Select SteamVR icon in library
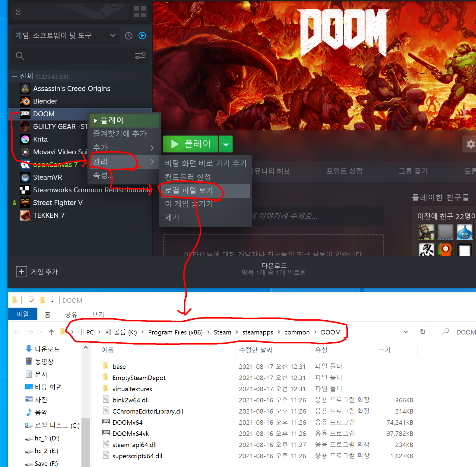Image resolution: width=476 pixels, height=467 pixels. pyautogui.click(x=25, y=177)
